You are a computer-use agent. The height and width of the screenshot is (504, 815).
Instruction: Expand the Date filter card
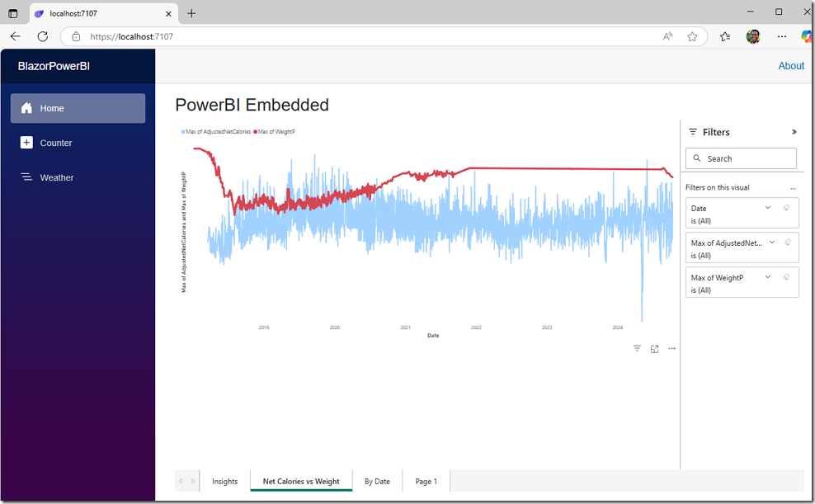pos(768,208)
